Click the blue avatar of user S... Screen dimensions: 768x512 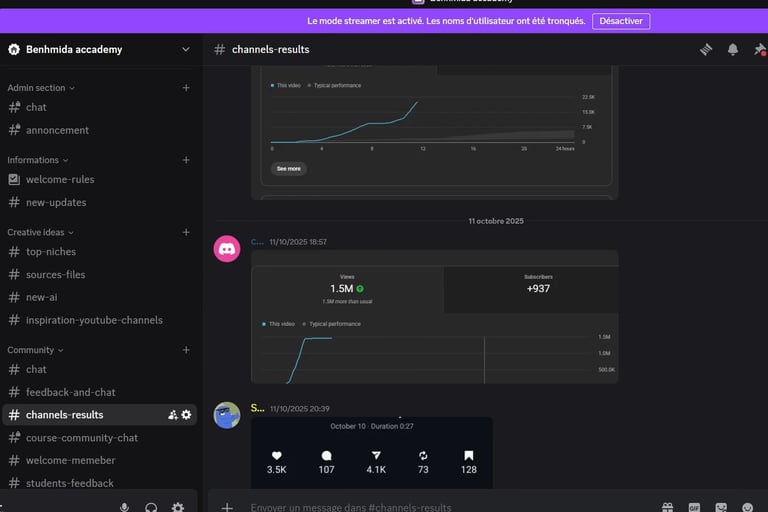pyautogui.click(x=227, y=415)
